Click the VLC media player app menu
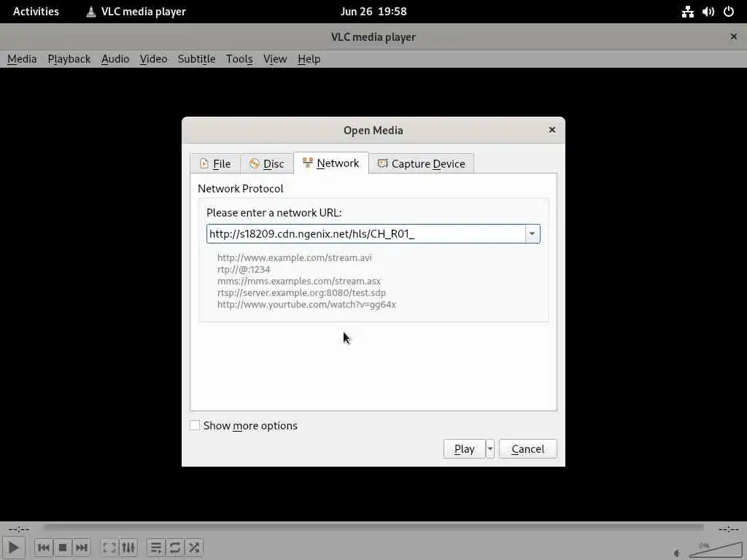 coord(136,12)
